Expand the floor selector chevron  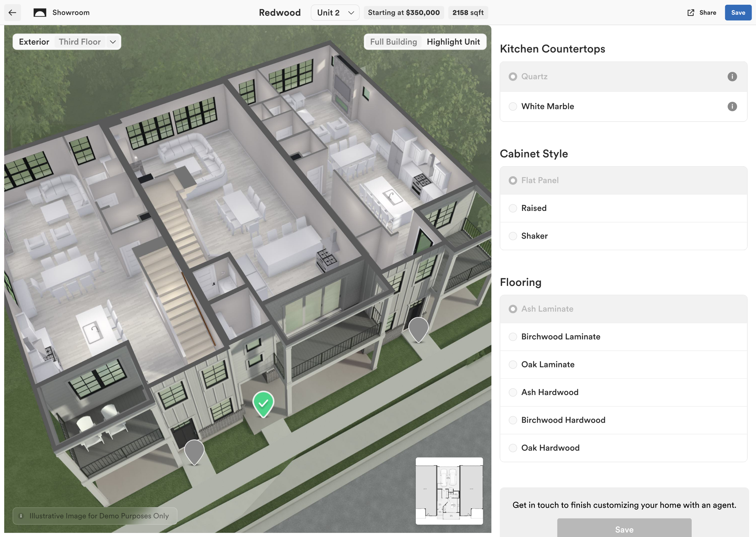[x=113, y=42]
